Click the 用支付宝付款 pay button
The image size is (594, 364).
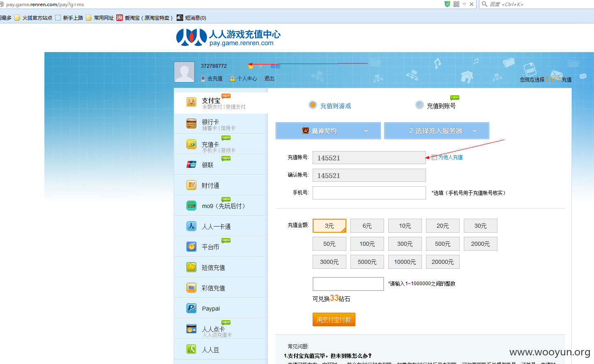pos(334,320)
